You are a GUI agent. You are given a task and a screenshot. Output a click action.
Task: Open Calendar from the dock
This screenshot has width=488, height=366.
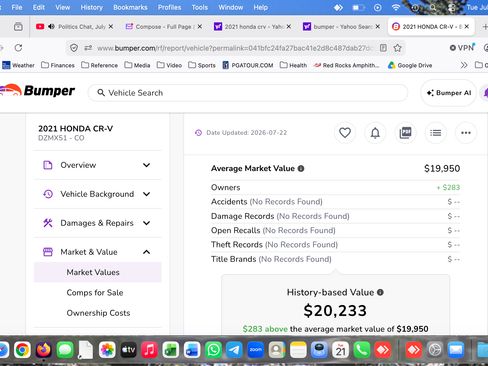[340, 350]
